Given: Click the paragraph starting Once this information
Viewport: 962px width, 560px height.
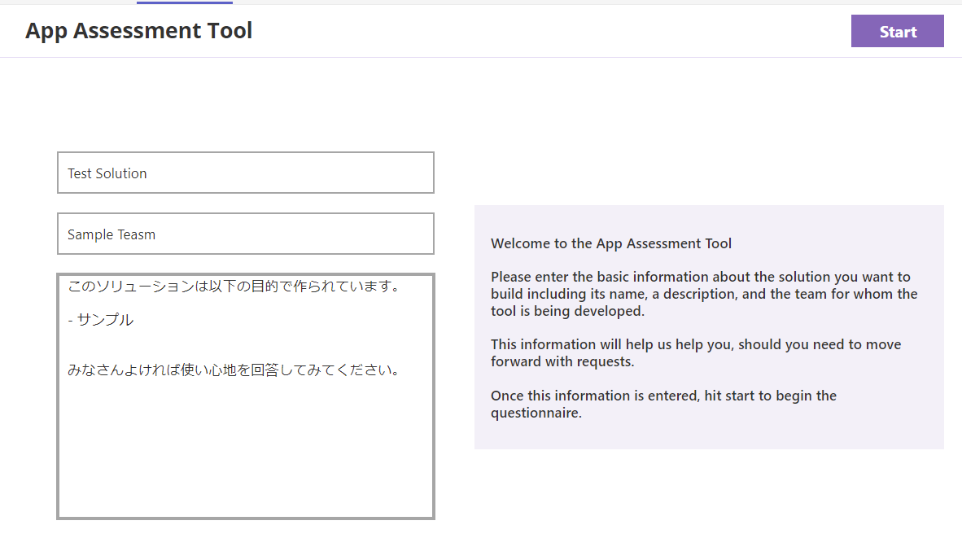Looking at the screenshot, I should pyautogui.click(x=663, y=405).
